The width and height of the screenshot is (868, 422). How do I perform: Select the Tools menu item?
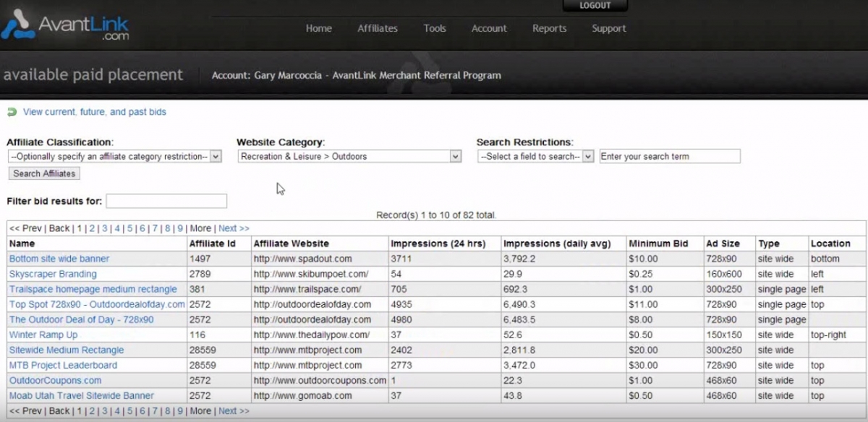click(x=435, y=28)
